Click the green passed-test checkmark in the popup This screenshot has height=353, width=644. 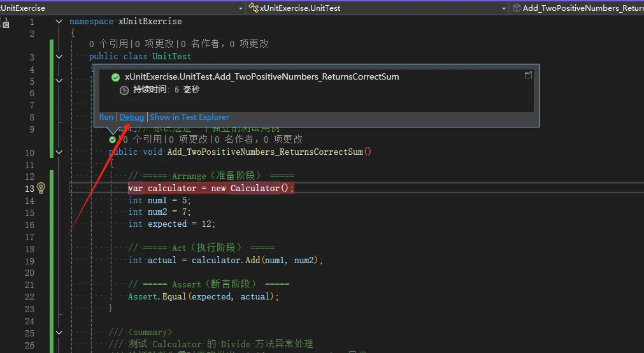click(115, 77)
